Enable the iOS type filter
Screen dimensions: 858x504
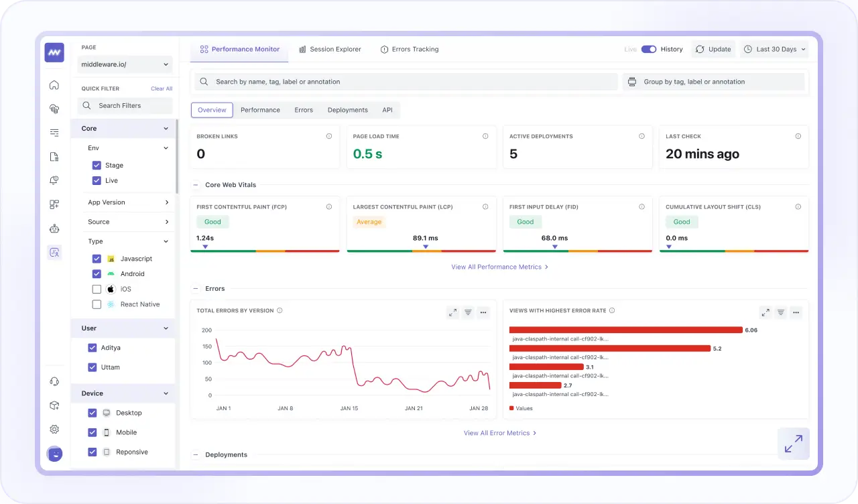pyautogui.click(x=97, y=289)
